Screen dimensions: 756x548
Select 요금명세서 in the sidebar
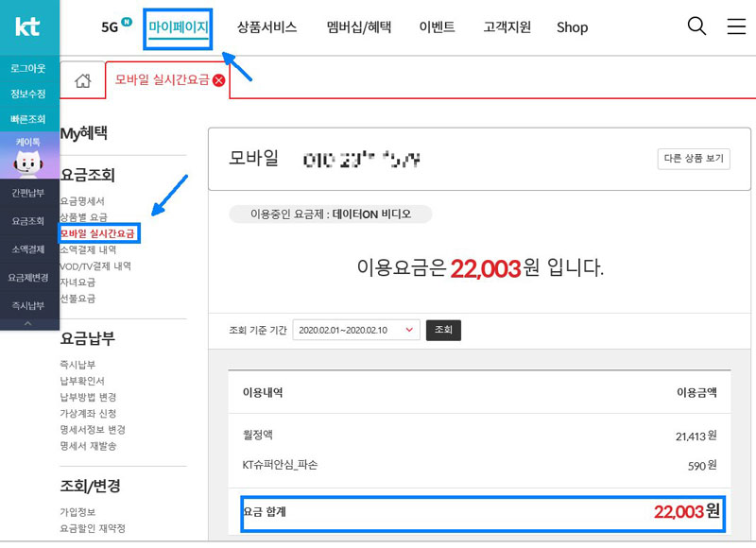(82, 201)
